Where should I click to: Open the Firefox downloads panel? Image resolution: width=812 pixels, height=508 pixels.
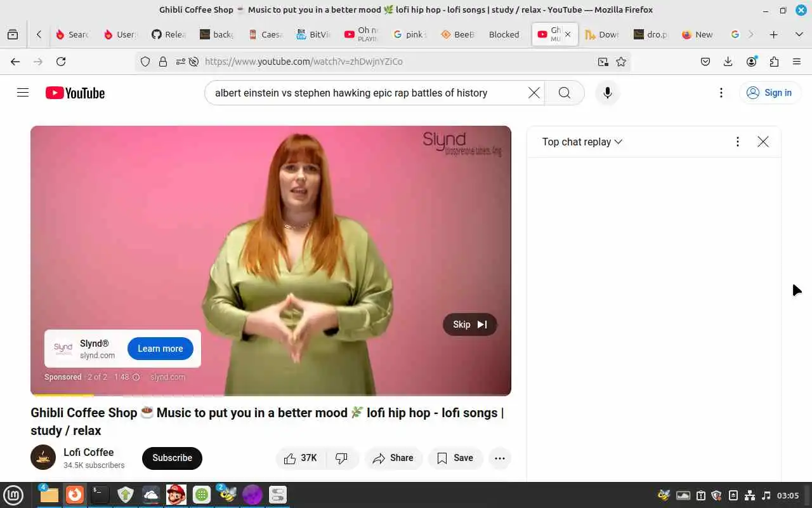point(728,62)
